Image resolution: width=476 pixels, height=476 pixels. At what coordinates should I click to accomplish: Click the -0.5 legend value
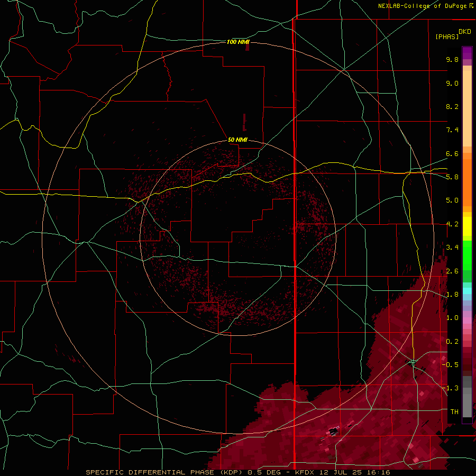(450, 364)
